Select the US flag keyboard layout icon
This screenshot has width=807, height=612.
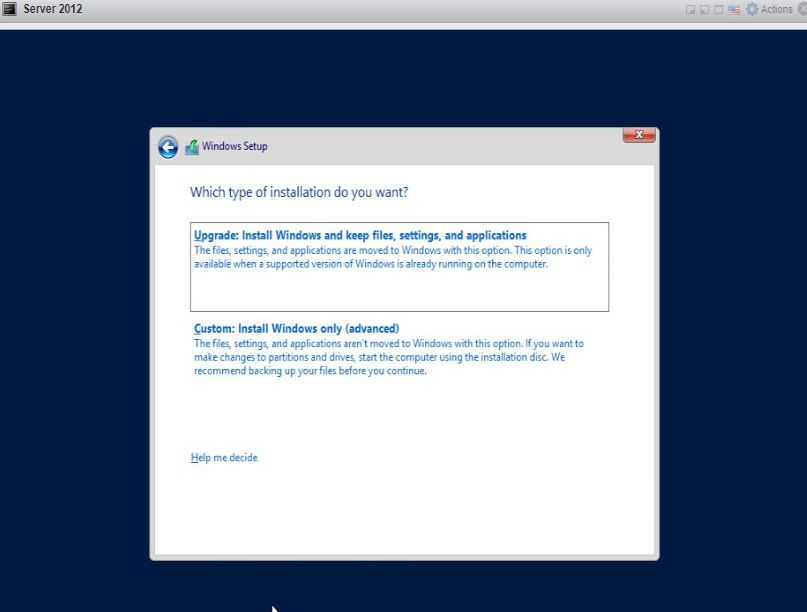point(734,10)
